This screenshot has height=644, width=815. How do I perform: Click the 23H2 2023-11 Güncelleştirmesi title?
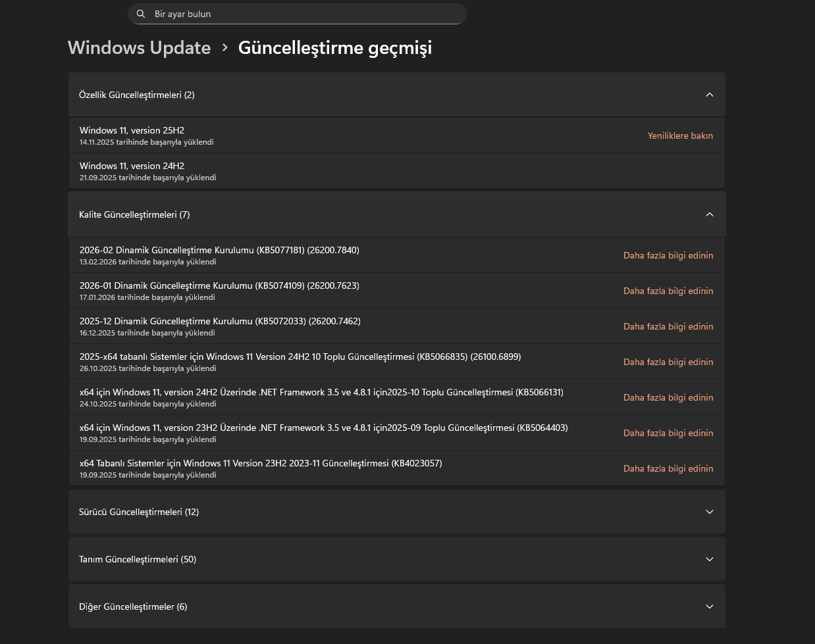coord(261,463)
